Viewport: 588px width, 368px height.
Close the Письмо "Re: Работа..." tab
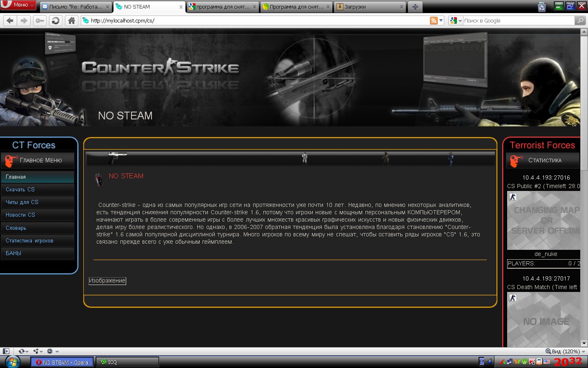[x=107, y=7]
